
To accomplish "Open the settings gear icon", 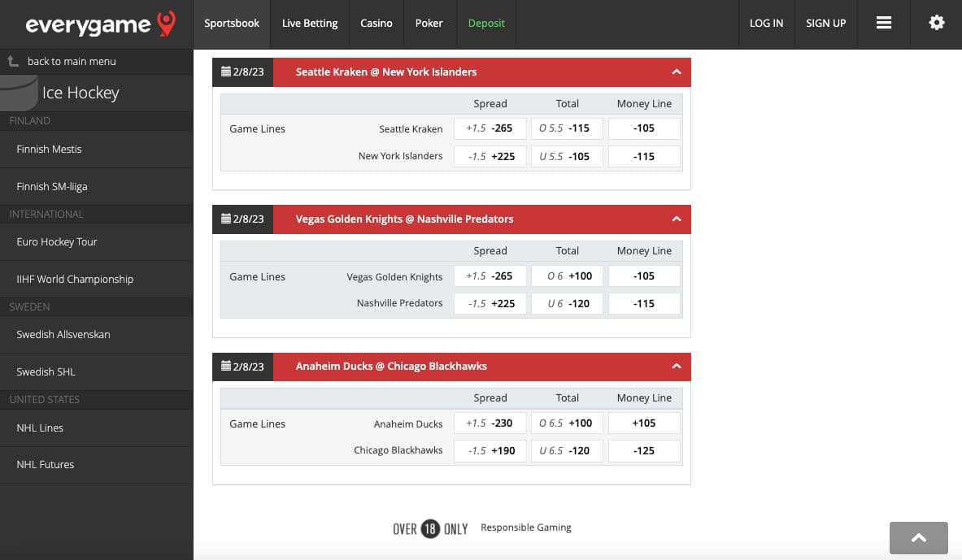I will click(x=936, y=23).
